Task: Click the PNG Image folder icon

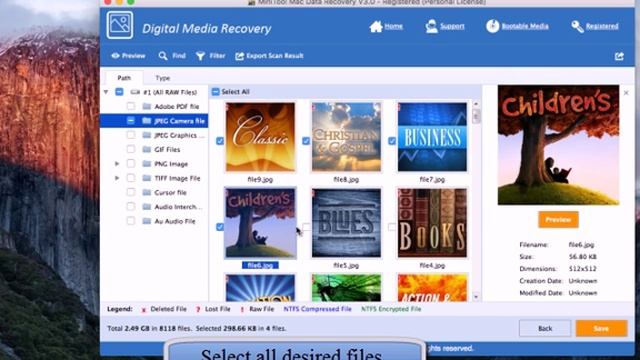Action: pyautogui.click(x=147, y=164)
